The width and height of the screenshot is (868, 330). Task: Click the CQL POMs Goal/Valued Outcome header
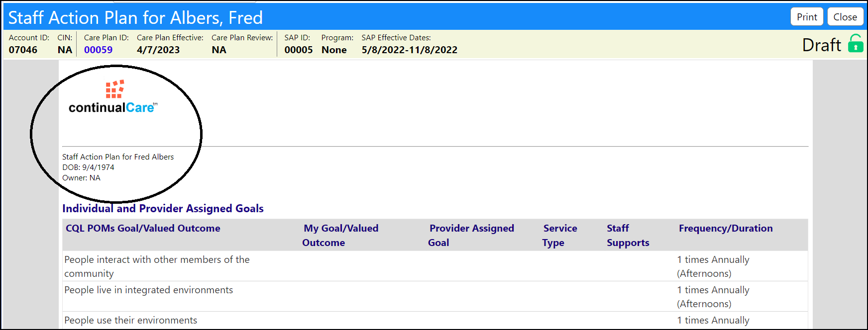(x=143, y=228)
